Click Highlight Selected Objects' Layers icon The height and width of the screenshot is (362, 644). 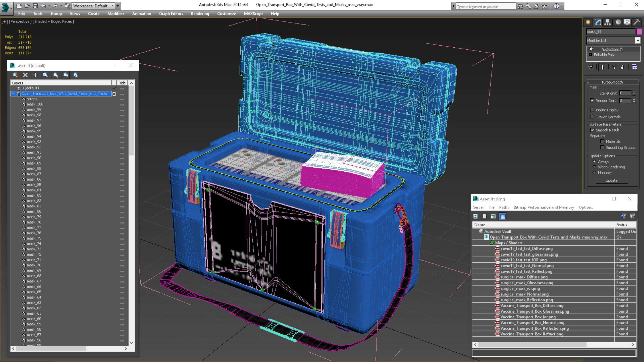tap(55, 75)
